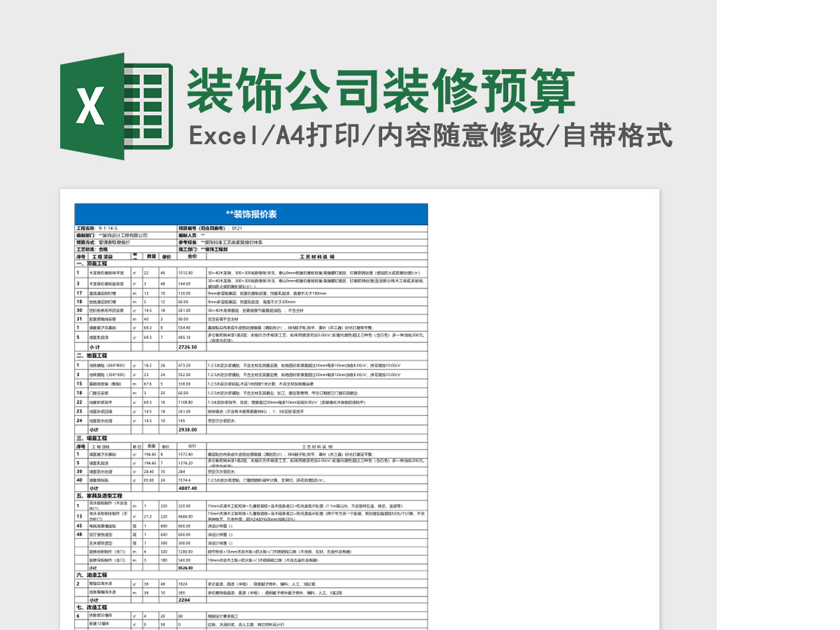The width and height of the screenshot is (840, 630).
Task: Select the 1108.80 total cell
Action: click(x=191, y=402)
